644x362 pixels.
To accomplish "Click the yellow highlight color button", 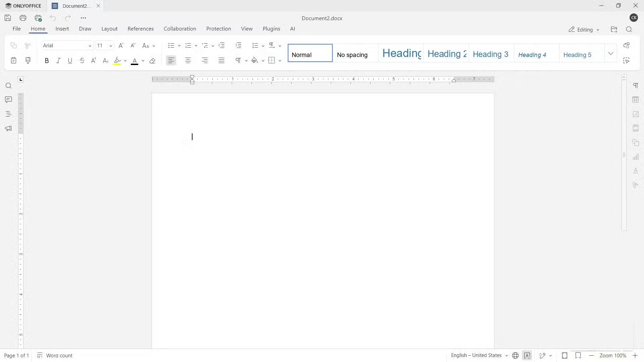I will (117, 61).
